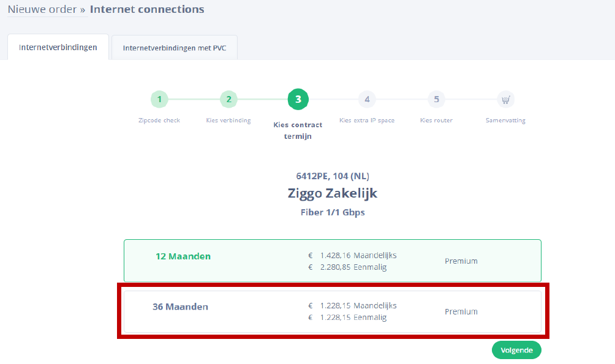Jump to step 4 Kies extra IP space

pyautogui.click(x=367, y=100)
